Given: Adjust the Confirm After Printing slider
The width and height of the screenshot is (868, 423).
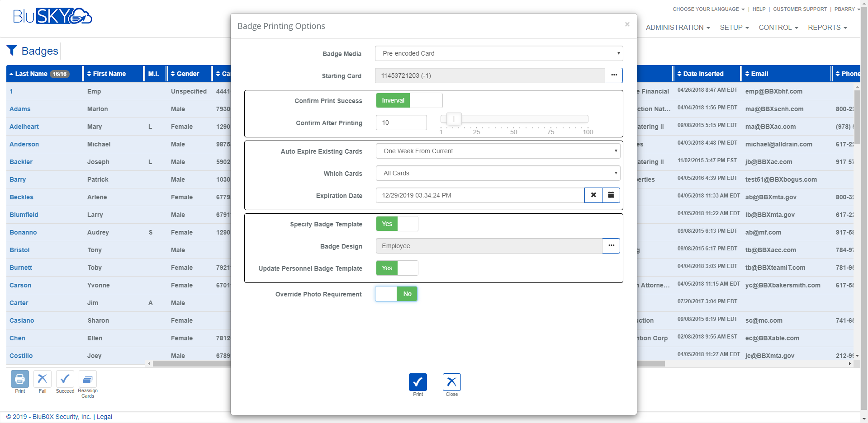Looking at the screenshot, I should pyautogui.click(x=454, y=119).
